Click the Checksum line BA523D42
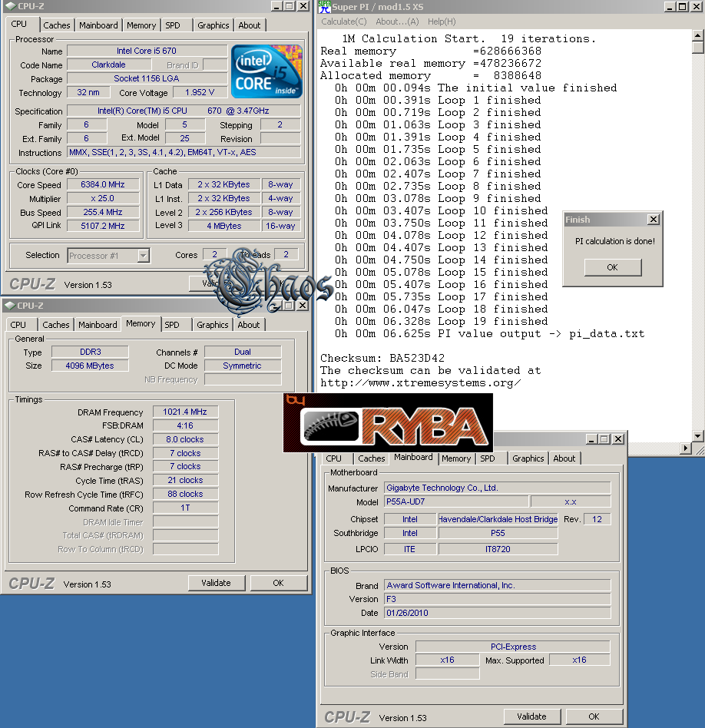Screen dimensions: 705x728 382,358
